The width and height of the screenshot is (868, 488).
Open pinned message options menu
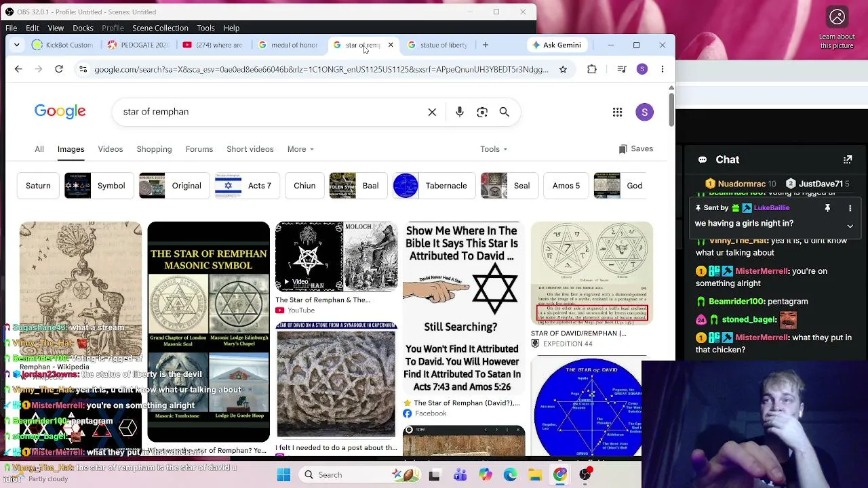pos(850,208)
